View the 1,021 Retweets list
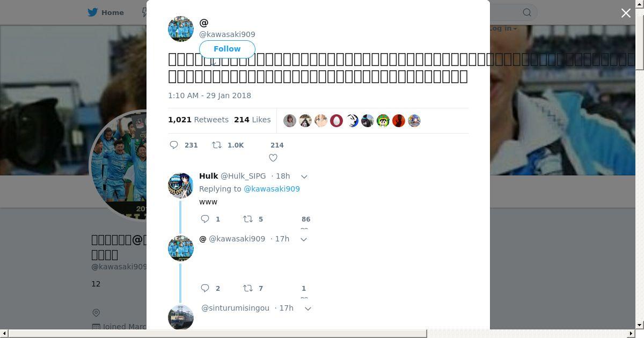 tap(198, 120)
